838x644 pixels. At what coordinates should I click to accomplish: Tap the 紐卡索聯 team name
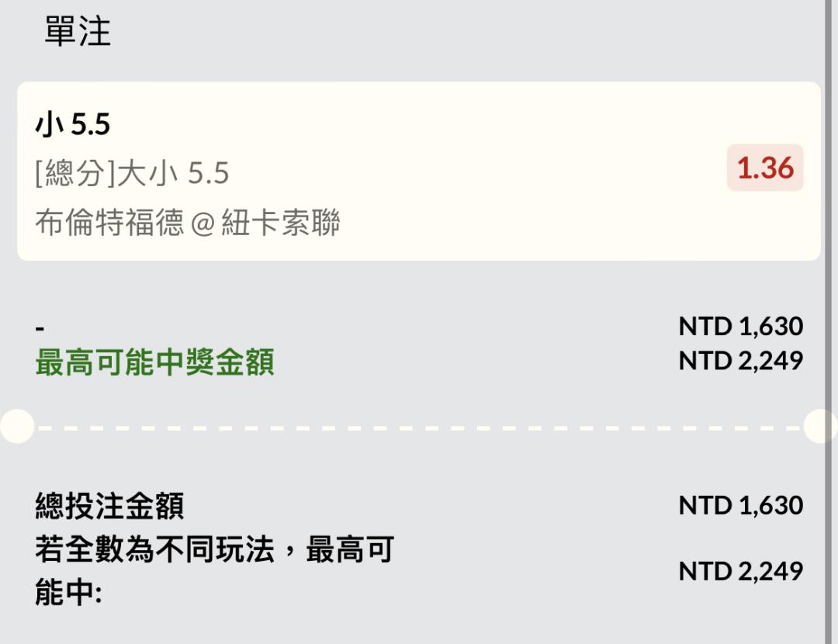(x=281, y=223)
